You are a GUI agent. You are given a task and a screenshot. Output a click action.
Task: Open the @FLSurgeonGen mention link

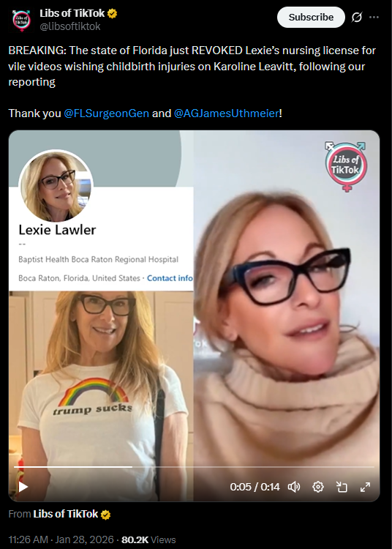(x=106, y=113)
